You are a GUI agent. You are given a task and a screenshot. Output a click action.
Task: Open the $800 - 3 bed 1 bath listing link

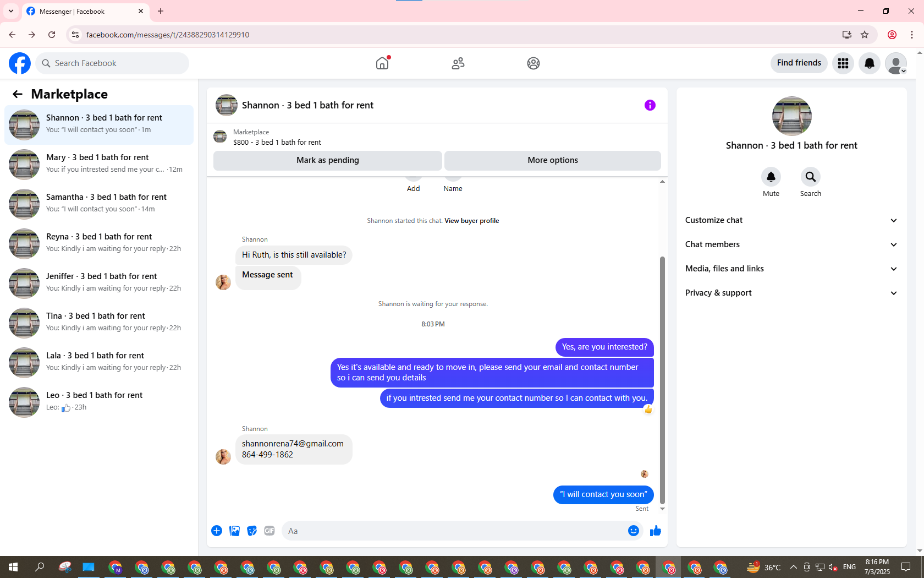click(x=277, y=142)
